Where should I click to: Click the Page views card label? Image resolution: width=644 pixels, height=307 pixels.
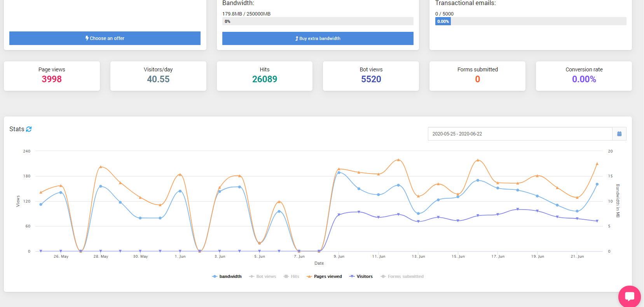pyautogui.click(x=52, y=69)
